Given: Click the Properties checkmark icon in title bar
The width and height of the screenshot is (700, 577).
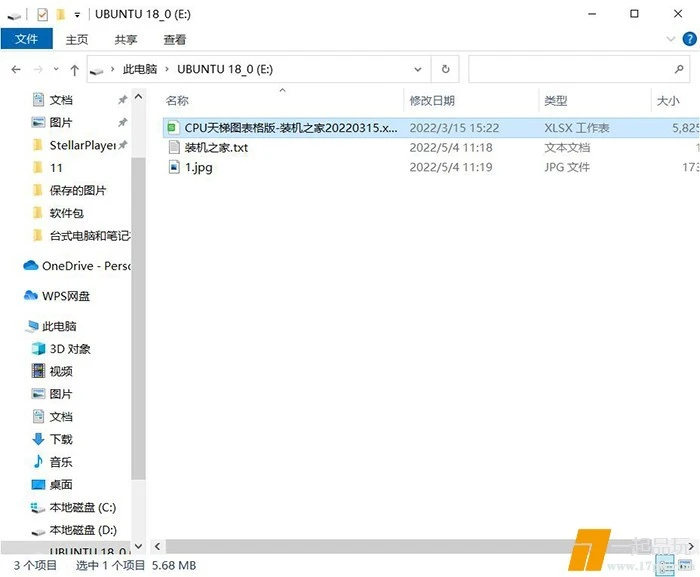Looking at the screenshot, I should pyautogui.click(x=41, y=14).
